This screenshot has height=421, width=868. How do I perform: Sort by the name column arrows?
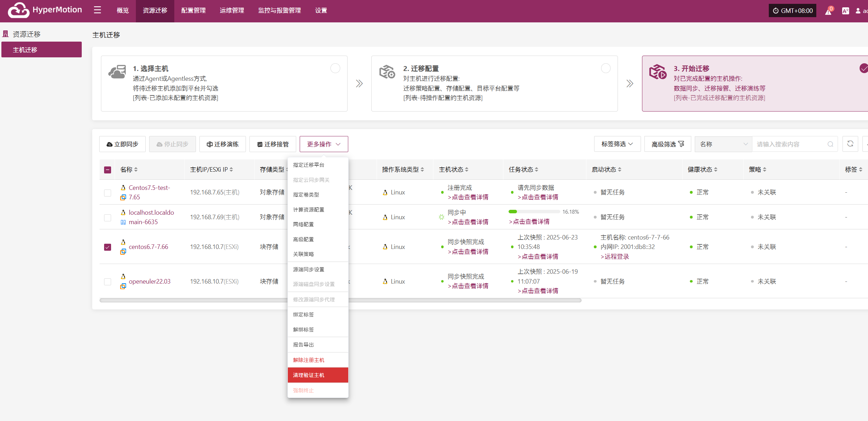point(136,170)
